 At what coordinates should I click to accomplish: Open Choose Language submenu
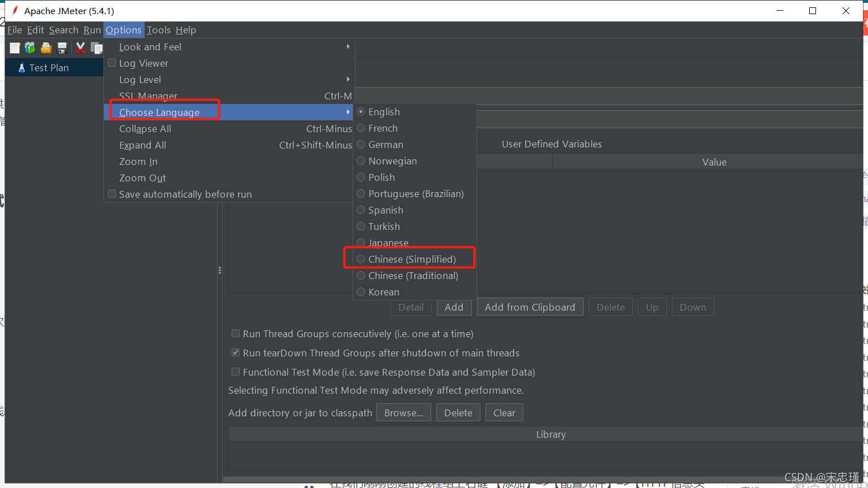(229, 112)
